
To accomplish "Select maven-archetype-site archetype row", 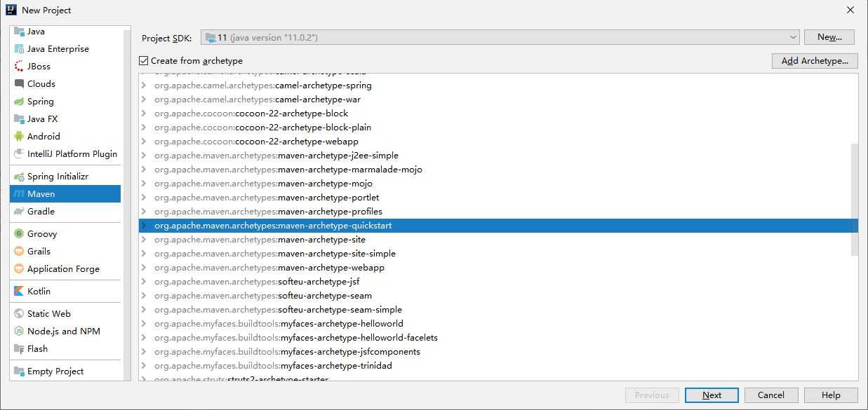I will tap(498, 240).
